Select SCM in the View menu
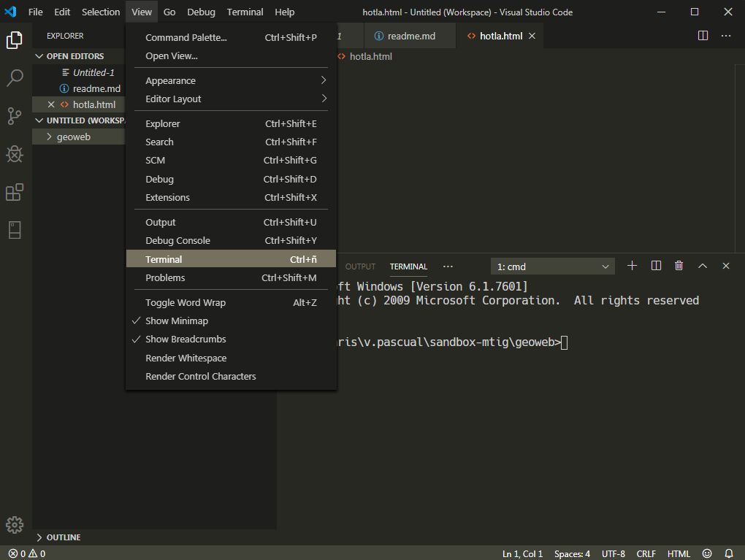 (x=231, y=161)
